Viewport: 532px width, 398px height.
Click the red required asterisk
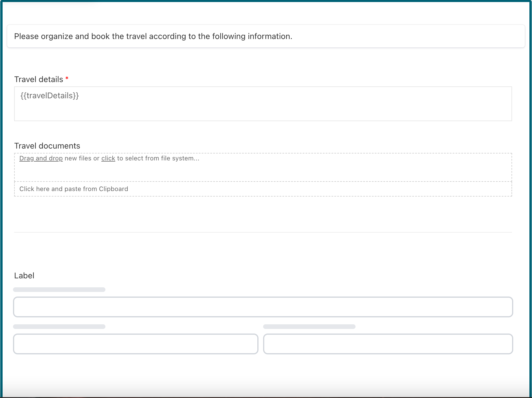[67, 79]
